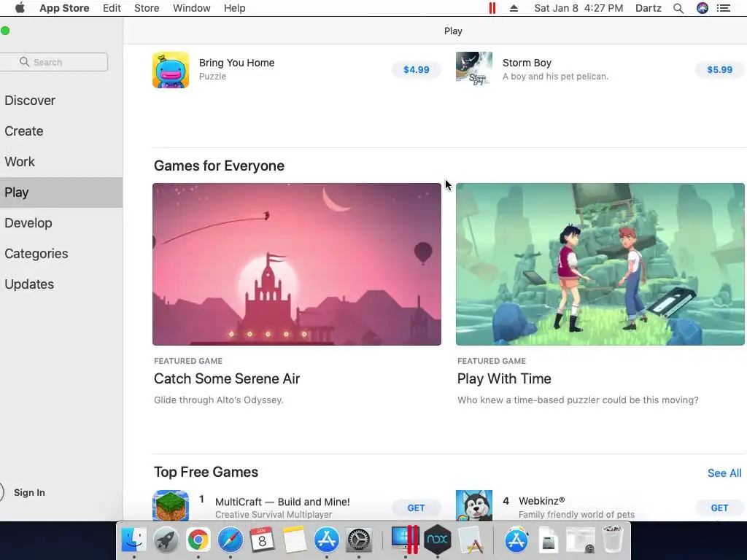Open Calendar from the dock
Viewport: 747px width, 560px height.
[262, 540]
